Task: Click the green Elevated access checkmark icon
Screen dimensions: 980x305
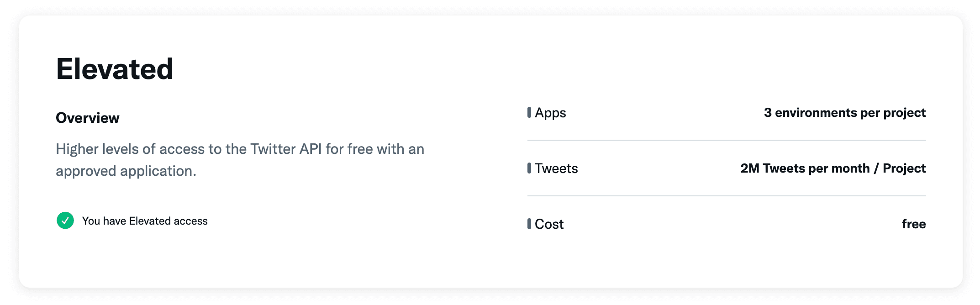Action: tap(65, 221)
